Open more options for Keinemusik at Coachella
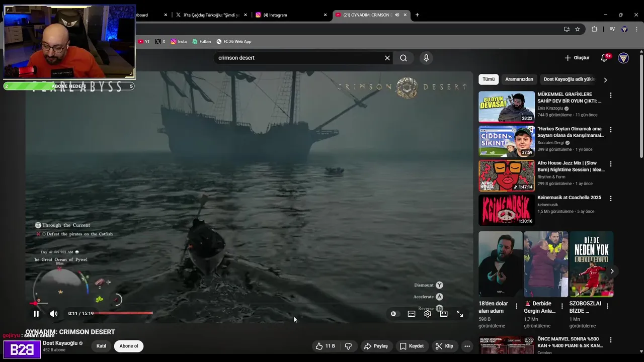644x362 pixels. coord(611,199)
